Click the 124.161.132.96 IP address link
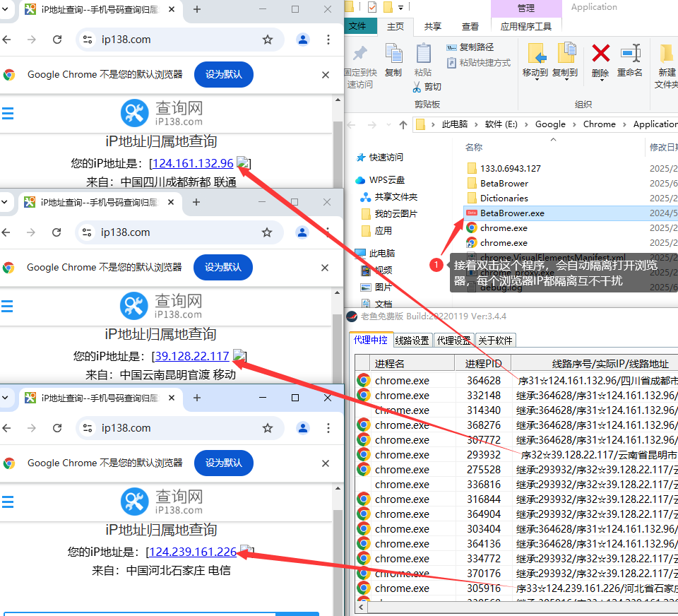 pyautogui.click(x=193, y=163)
